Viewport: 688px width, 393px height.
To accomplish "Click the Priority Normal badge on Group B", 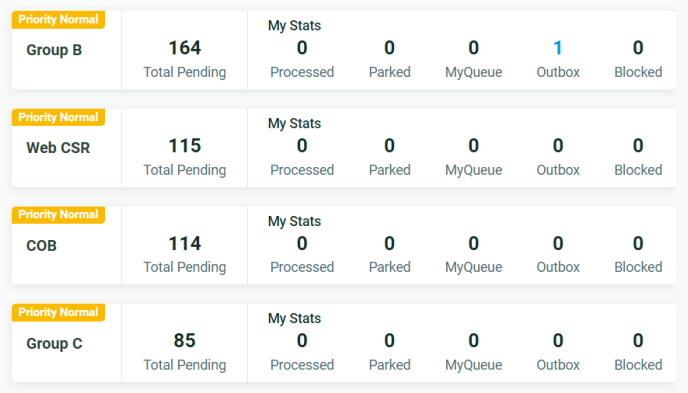I will 58,20.
